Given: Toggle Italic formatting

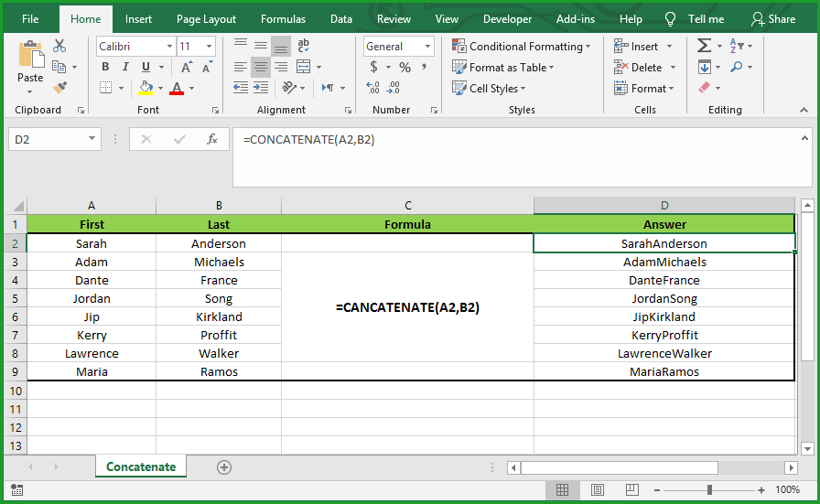Looking at the screenshot, I should coord(124,67).
